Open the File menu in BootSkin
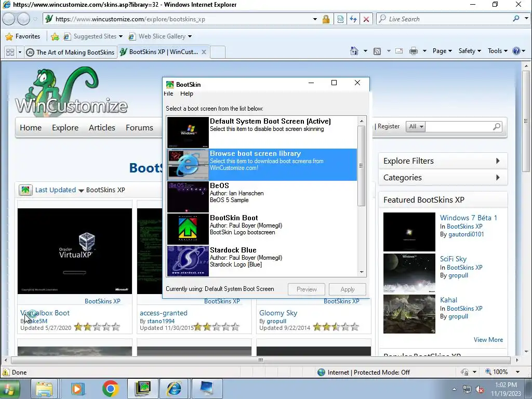 click(x=168, y=94)
